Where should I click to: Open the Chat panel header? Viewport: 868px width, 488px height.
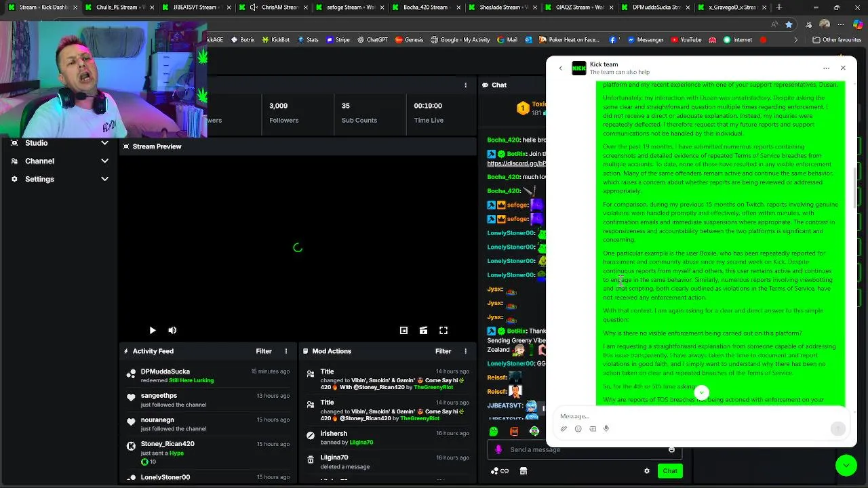(494, 85)
